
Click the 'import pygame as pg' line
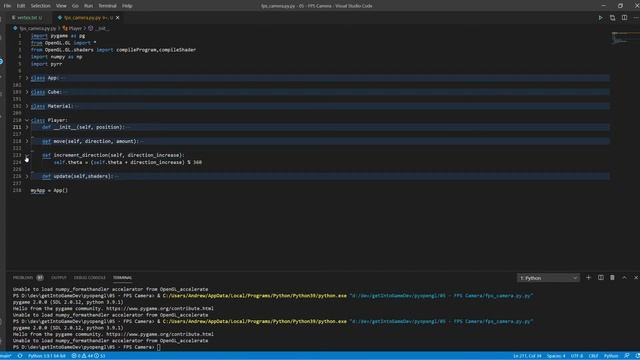(x=58, y=36)
